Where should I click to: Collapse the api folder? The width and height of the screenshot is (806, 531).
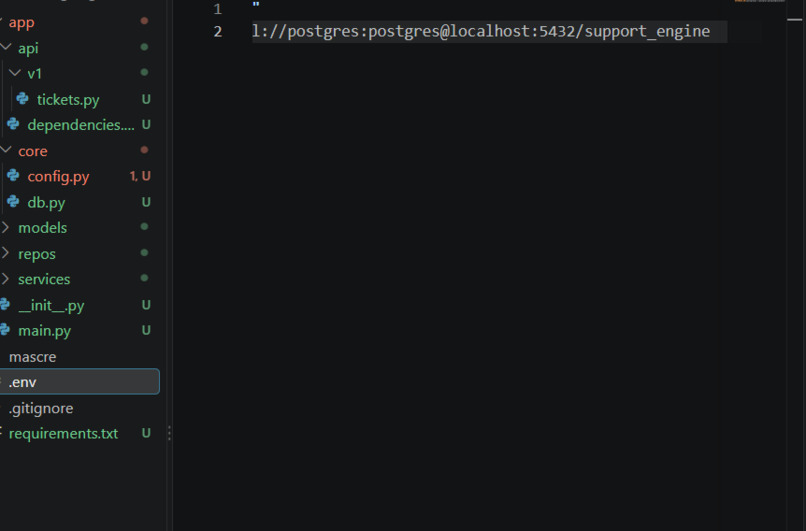coord(6,47)
